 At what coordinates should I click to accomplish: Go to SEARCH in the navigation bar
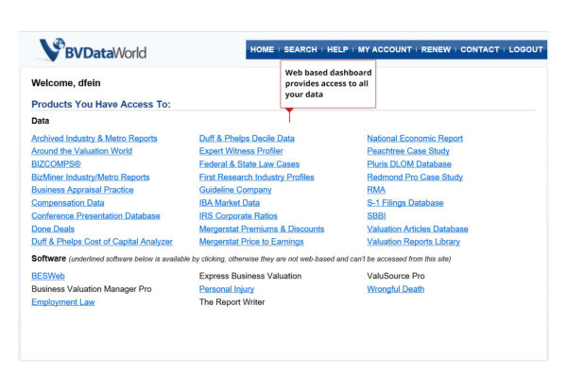(301, 50)
